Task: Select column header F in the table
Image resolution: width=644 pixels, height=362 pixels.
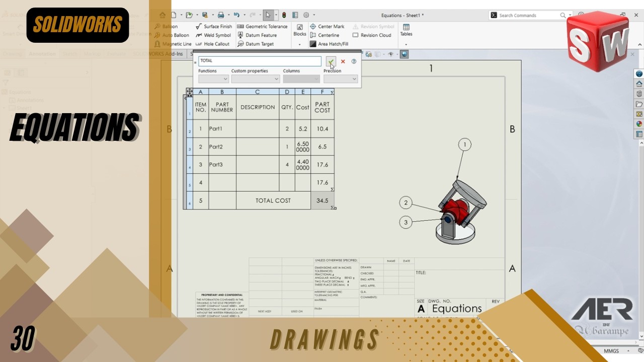Action: [322, 92]
